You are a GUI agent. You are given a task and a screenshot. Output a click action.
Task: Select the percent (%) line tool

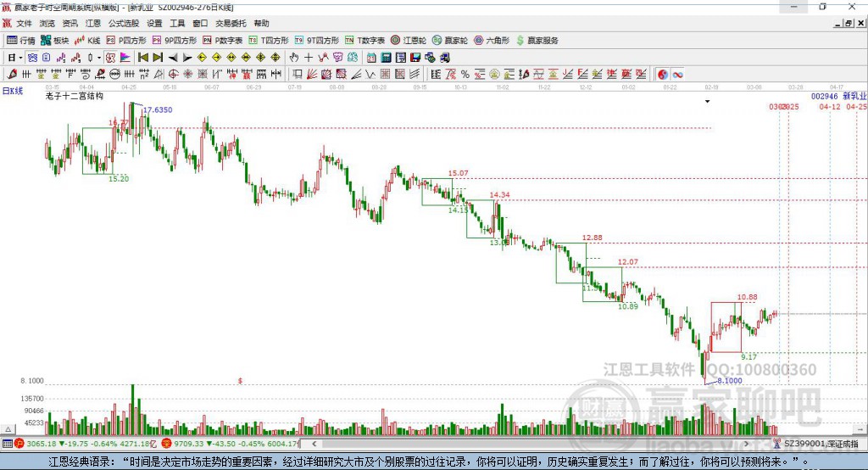pyautogui.click(x=465, y=75)
